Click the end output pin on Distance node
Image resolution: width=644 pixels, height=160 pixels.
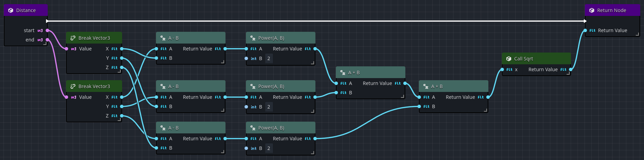point(47,40)
